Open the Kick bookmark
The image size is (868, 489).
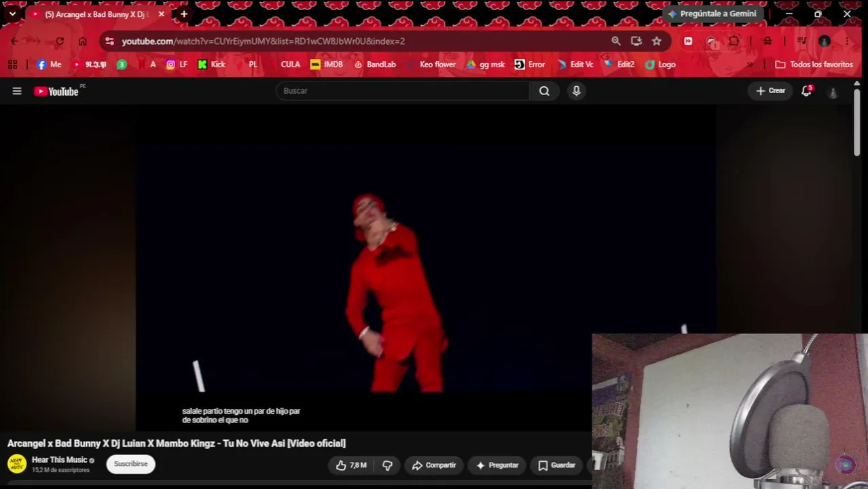pyautogui.click(x=211, y=65)
